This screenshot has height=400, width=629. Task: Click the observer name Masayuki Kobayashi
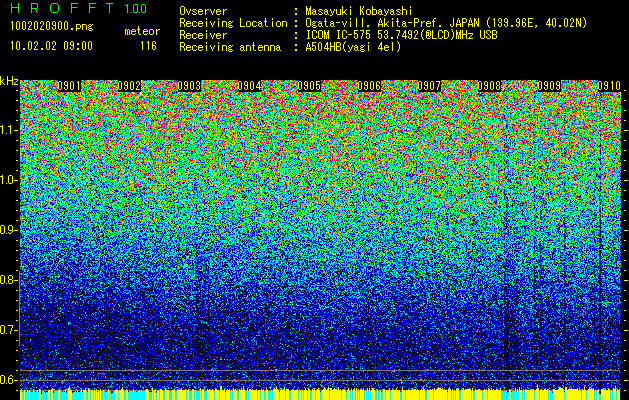tap(359, 11)
